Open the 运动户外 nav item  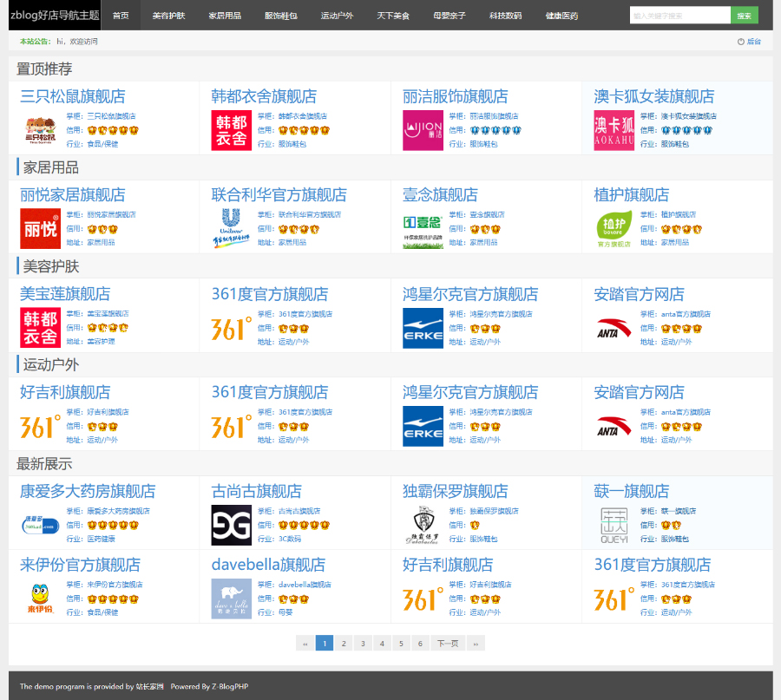point(338,16)
